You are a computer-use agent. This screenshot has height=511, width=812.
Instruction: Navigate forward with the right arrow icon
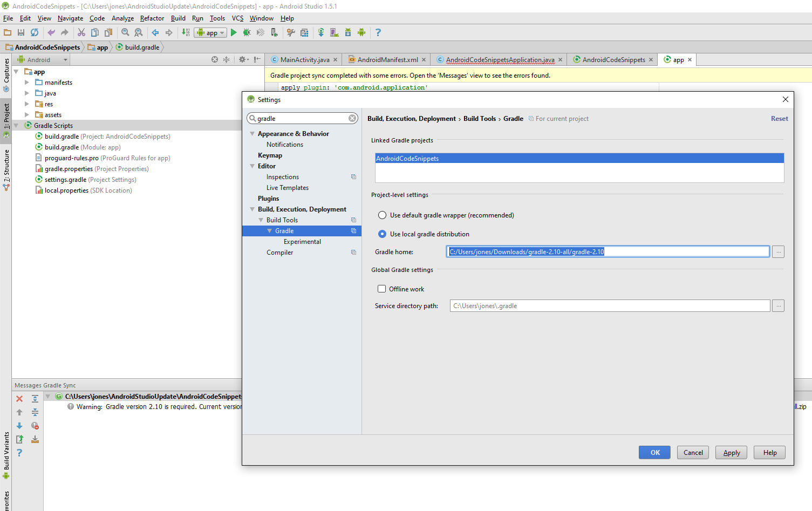click(x=169, y=32)
